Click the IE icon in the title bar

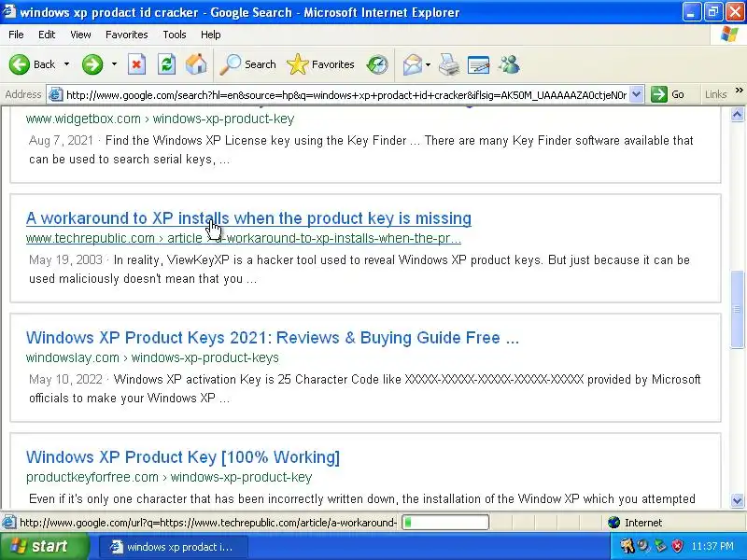click(x=8, y=11)
